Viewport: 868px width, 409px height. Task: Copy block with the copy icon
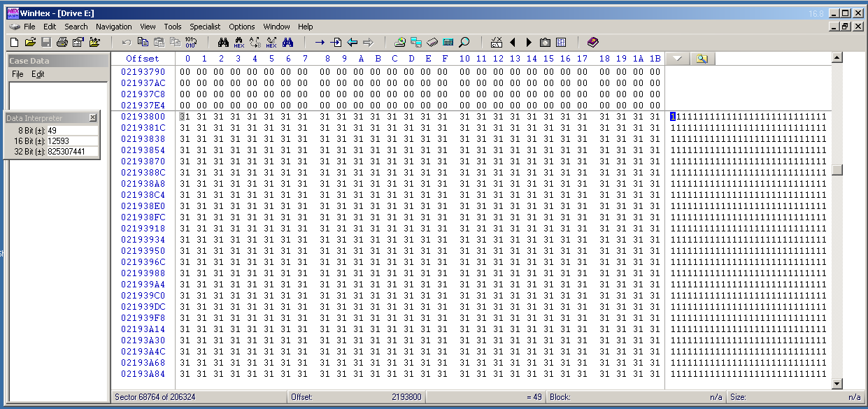click(143, 42)
